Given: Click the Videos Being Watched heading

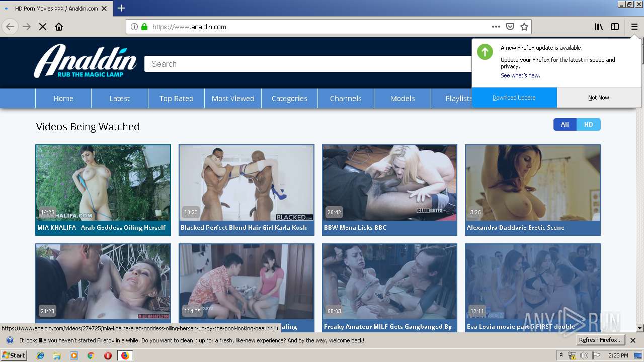Looking at the screenshot, I should 88,127.
